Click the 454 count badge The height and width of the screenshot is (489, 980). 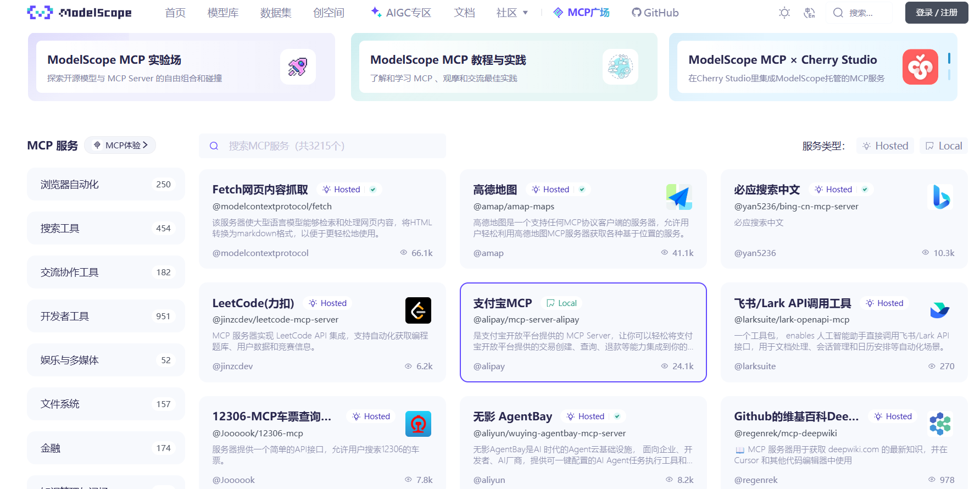pos(163,228)
